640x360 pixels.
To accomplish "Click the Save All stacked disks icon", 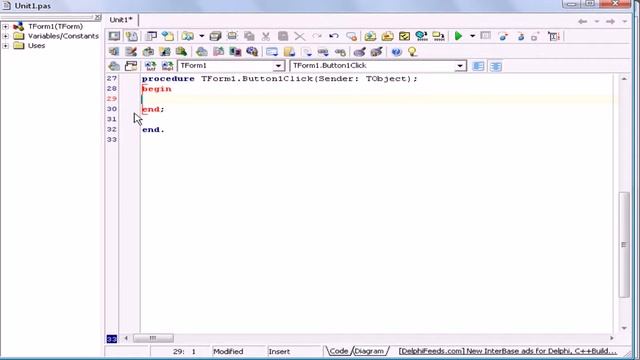I will click(215, 36).
